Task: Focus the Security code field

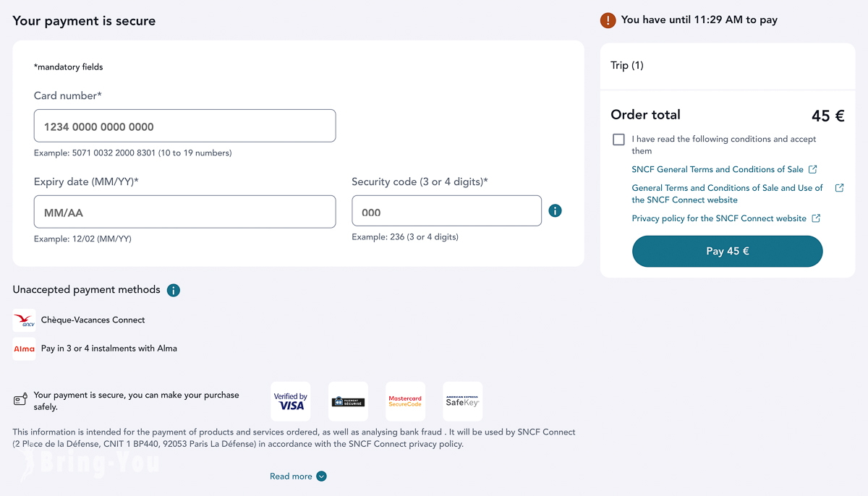Action: 446,211
